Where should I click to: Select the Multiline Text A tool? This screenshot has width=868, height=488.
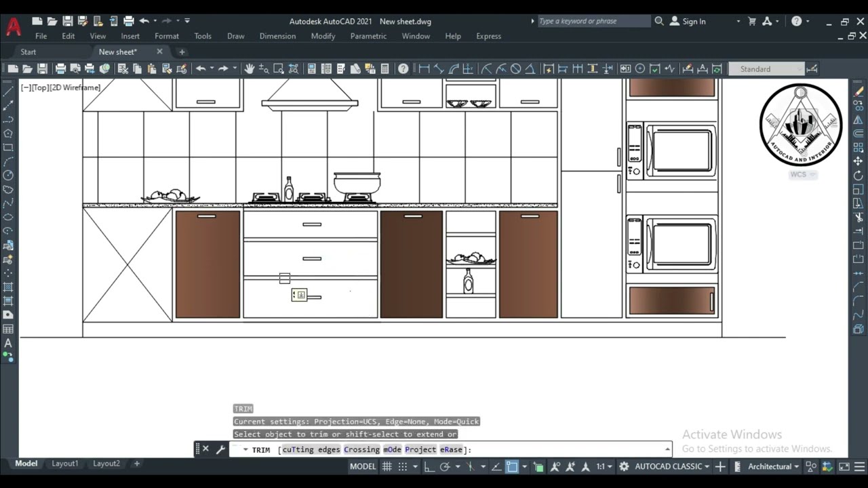[x=8, y=343]
